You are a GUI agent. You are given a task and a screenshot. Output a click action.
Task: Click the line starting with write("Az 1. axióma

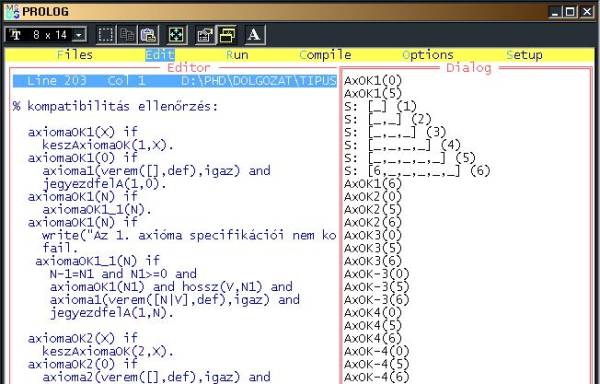point(189,235)
